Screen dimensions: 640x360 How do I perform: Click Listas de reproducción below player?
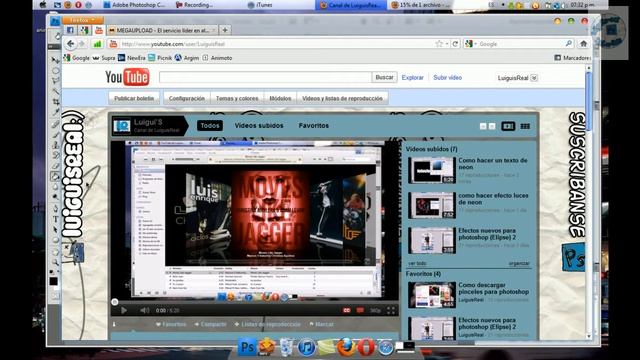(267, 324)
